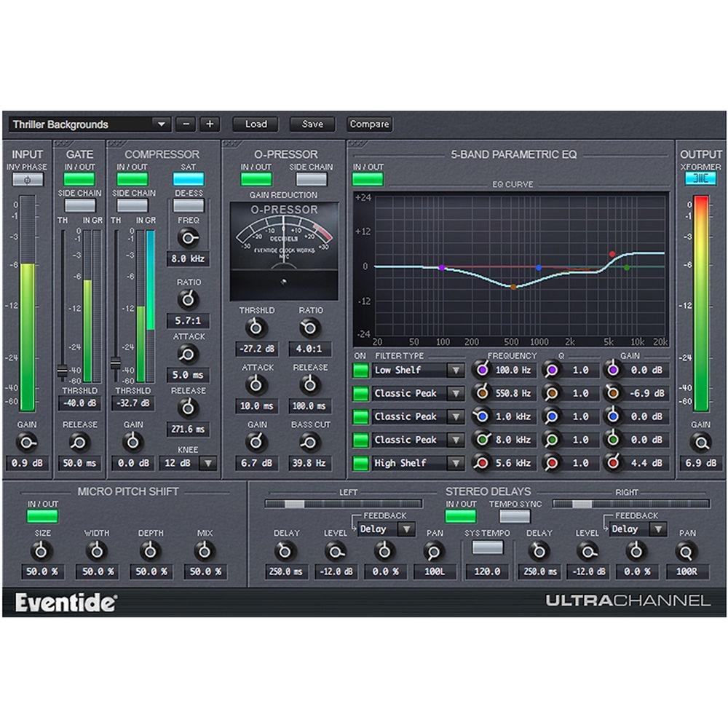This screenshot has height=728, width=728.
Task: Click the Gate Release knob showing 50.0 ms
Action: click(x=80, y=441)
